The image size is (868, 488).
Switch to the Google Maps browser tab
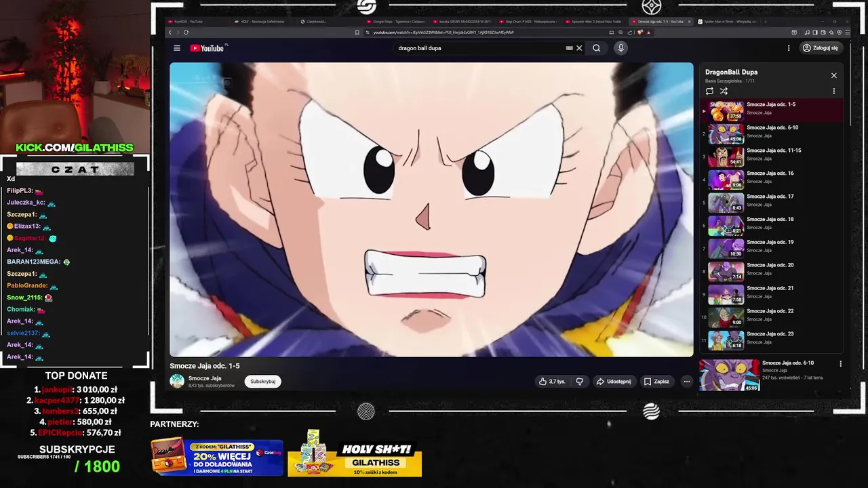(396, 22)
